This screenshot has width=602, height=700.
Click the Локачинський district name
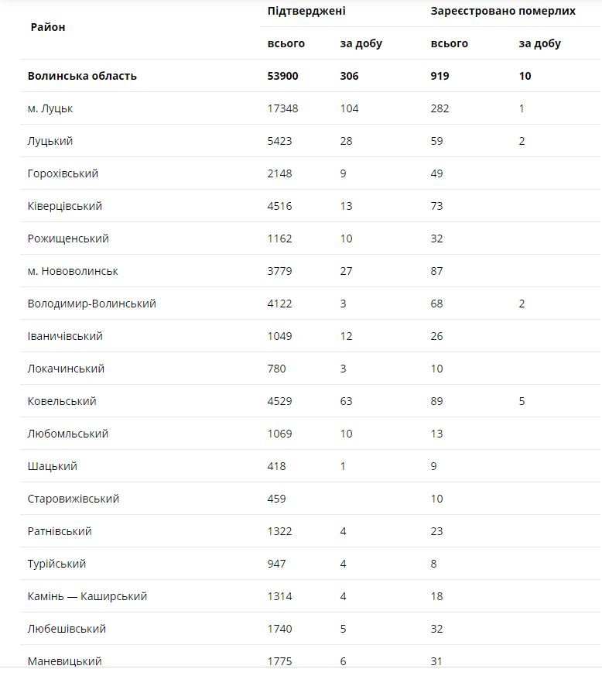pyautogui.click(x=66, y=369)
